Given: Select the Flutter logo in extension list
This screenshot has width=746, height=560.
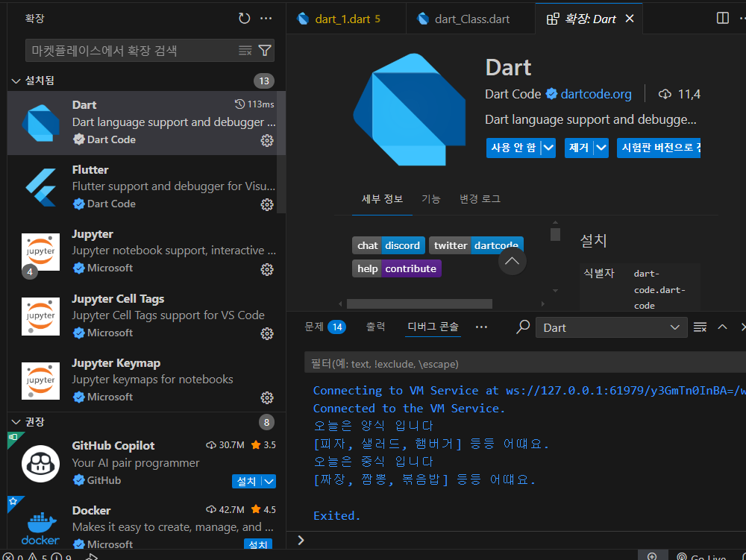Looking at the screenshot, I should 40,187.
